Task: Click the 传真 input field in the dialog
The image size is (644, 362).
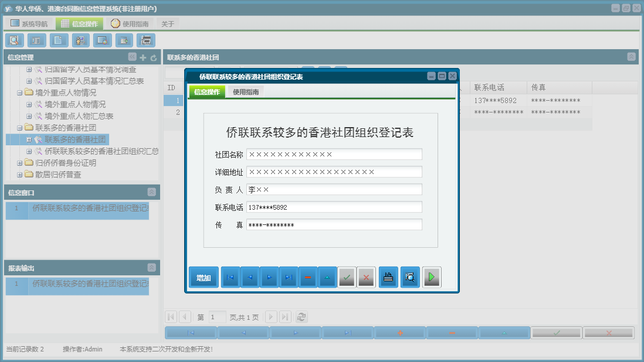Action: click(334, 225)
